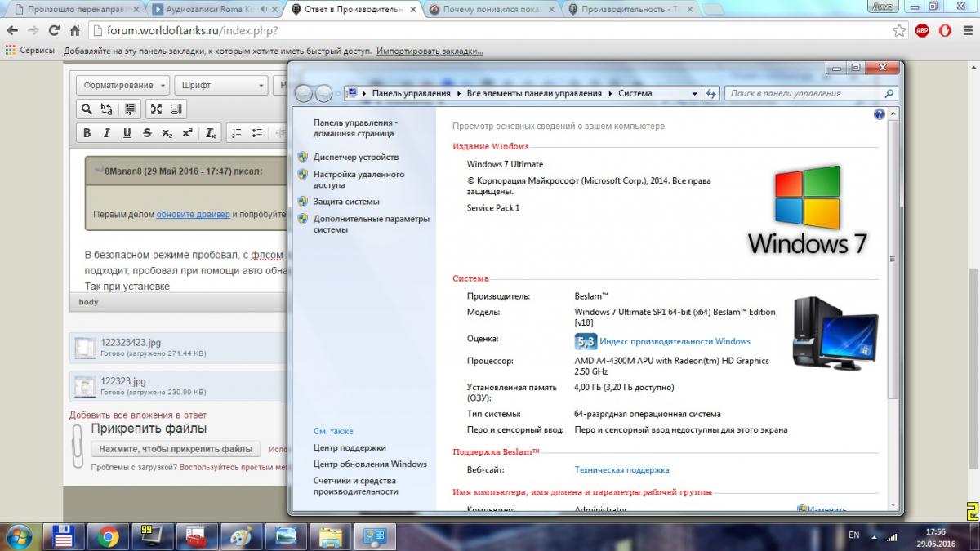This screenshot has height=551, width=980.
Task: Switch to the Аудиозаписи Roma tab
Action: 206,10
